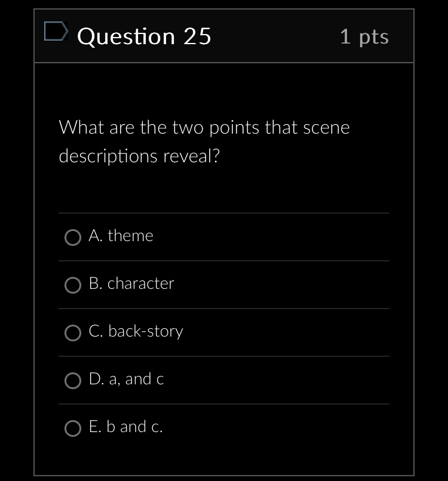Click the answer text "C. back-story"
The width and height of the screenshot is (448, 481).
[135, 331]
